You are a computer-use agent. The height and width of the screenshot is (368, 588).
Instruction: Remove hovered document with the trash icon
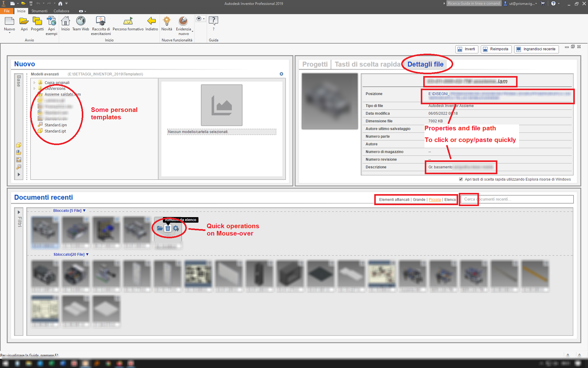(x=168, y=228)
